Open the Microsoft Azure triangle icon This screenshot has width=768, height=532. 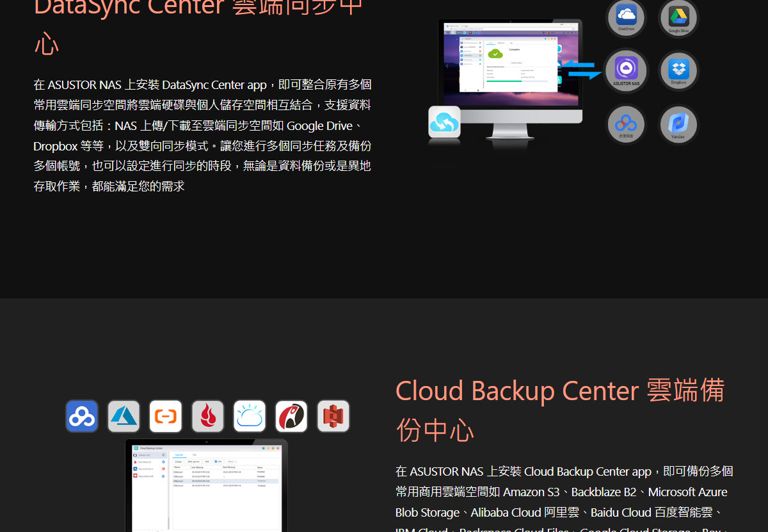[124, 416]
